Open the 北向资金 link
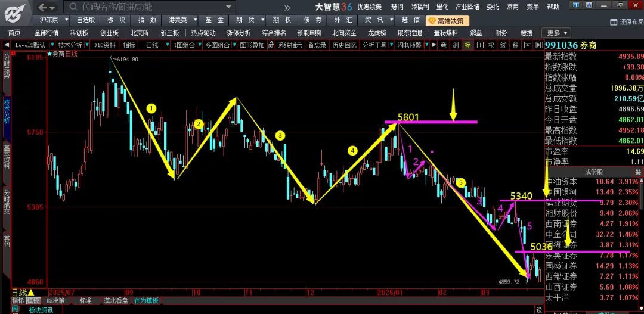 coord(344,33)
